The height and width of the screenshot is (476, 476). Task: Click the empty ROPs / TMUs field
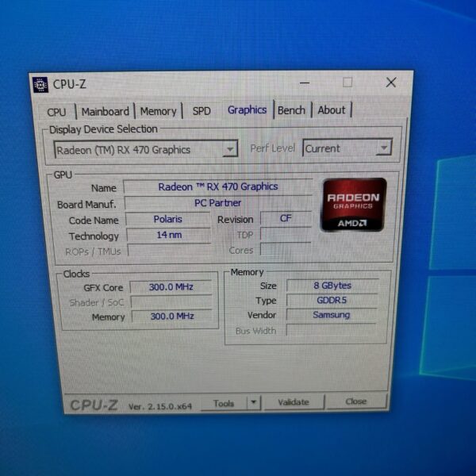[169, 251]
